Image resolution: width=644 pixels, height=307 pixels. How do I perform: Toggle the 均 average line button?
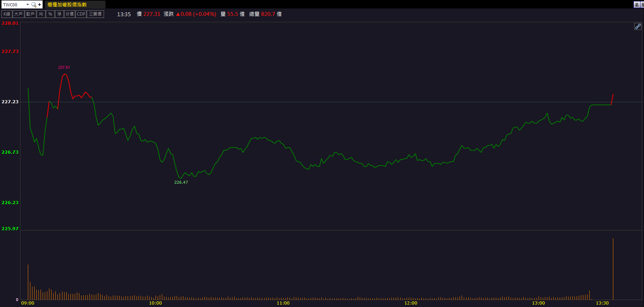coord(41,14)
